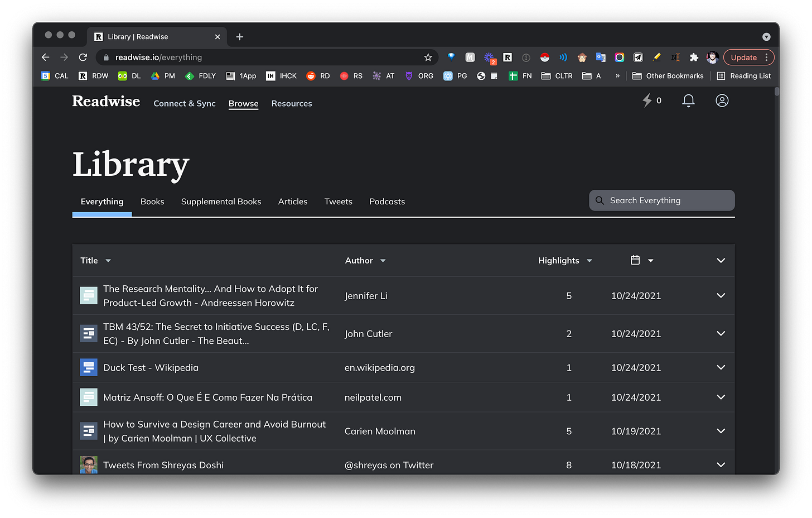Switch to the Supplemental Books tab
812x518 pixels.
click(221, 202)
